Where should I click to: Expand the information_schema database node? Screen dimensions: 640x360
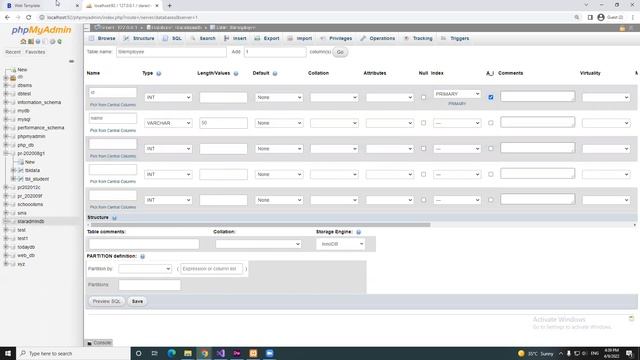[x=6, y=102]
